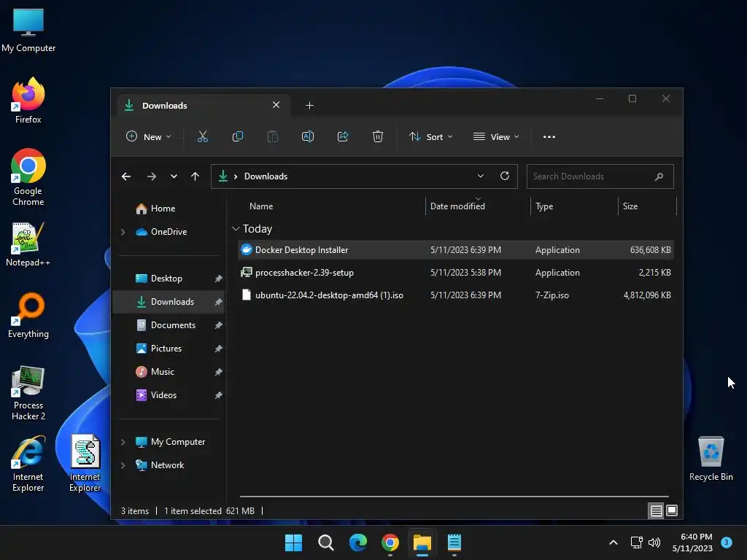
Task: Open volume speaker icon in system tray
Action: tap(654, 542)
